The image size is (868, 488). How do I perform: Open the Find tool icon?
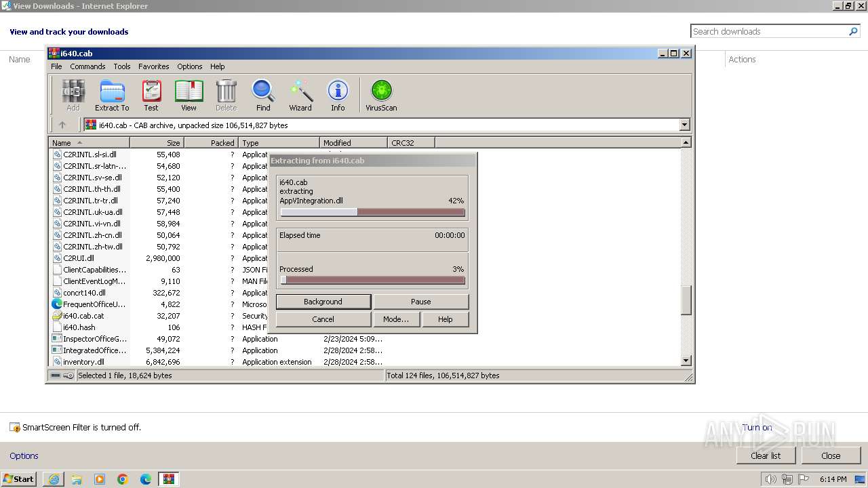(x=263, y=95)
